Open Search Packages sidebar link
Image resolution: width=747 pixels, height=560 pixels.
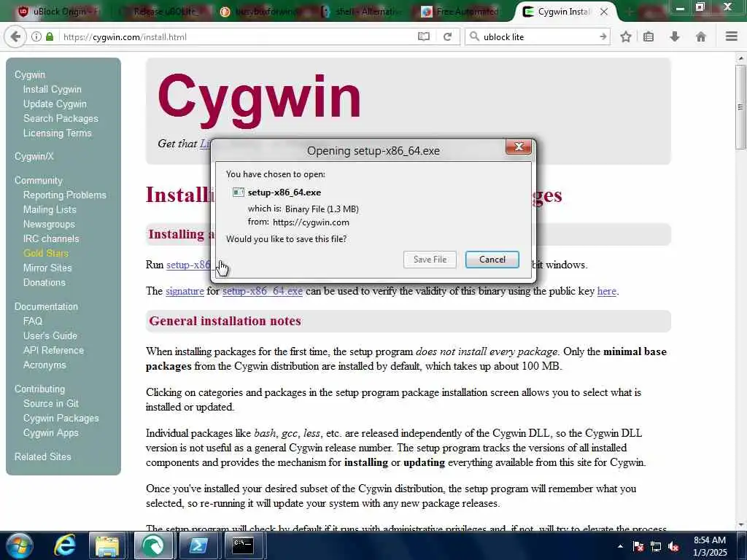(x=61, y=119)
